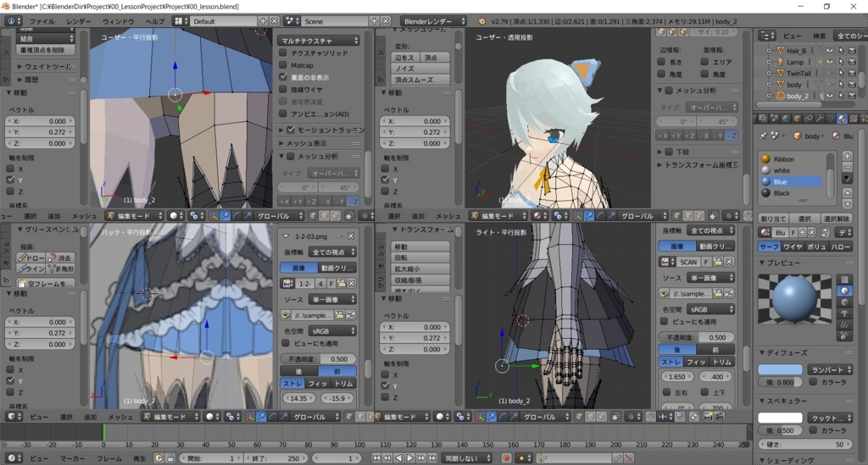Toggle the red auto-keyframe record button

[506, 458]
